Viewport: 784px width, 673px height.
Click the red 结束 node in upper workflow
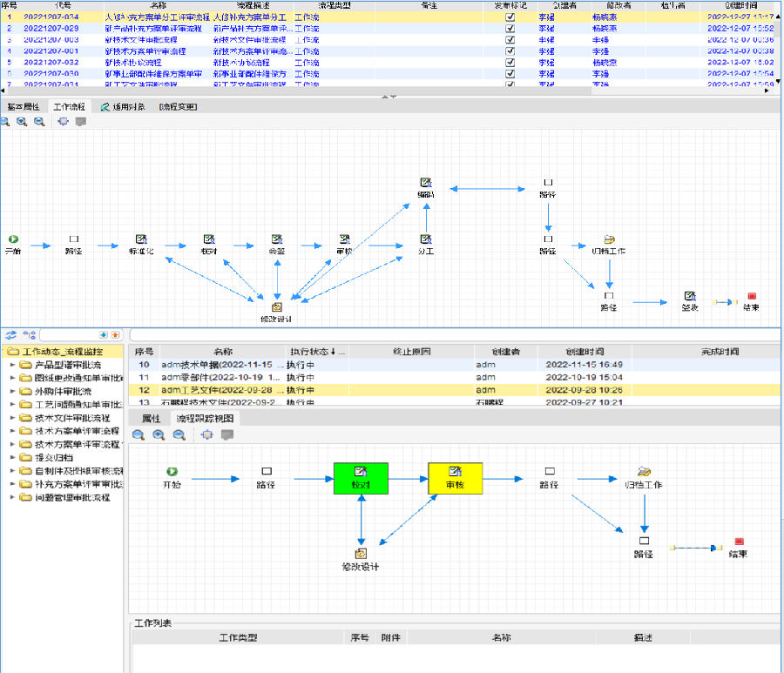751,300
